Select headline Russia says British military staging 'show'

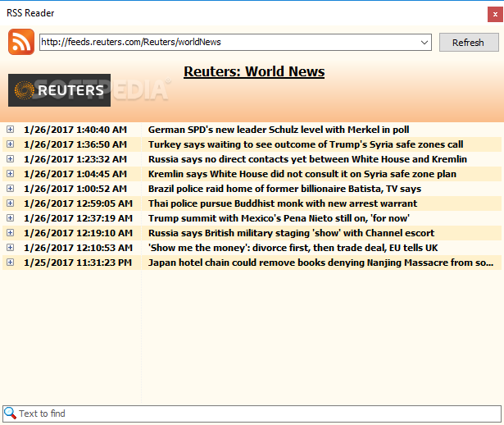tap(291, 233)
